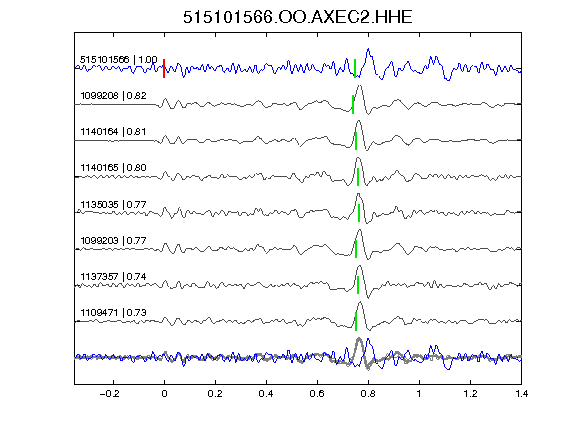Viewport: 576px width, 432px height.
Task: Click the green pick on trace 1099203
Action: click(356, 249)
